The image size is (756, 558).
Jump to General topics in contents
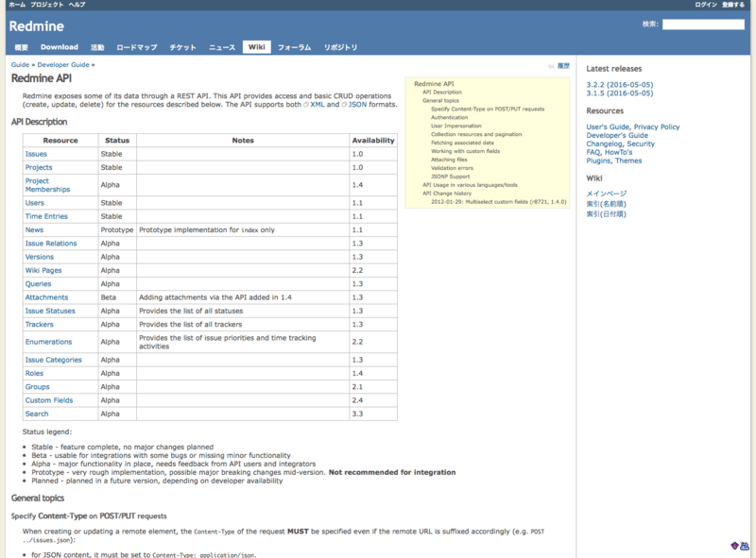coord(440,101)
